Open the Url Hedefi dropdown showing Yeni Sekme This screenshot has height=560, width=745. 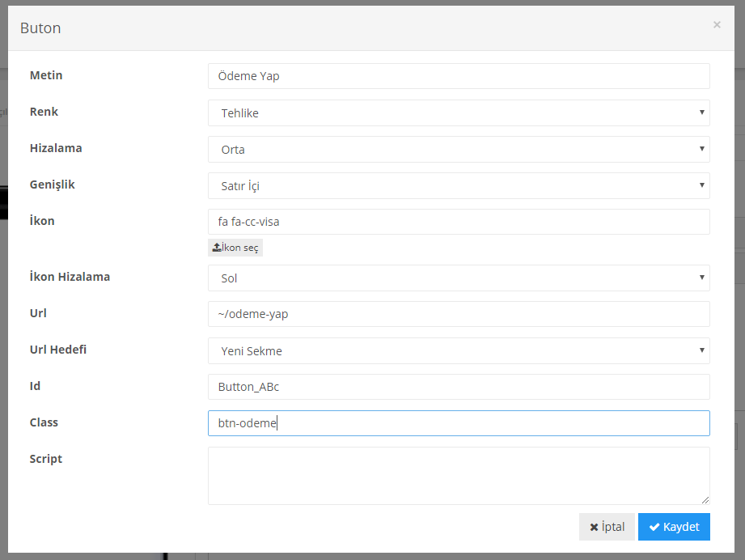(x=459, y=351)
